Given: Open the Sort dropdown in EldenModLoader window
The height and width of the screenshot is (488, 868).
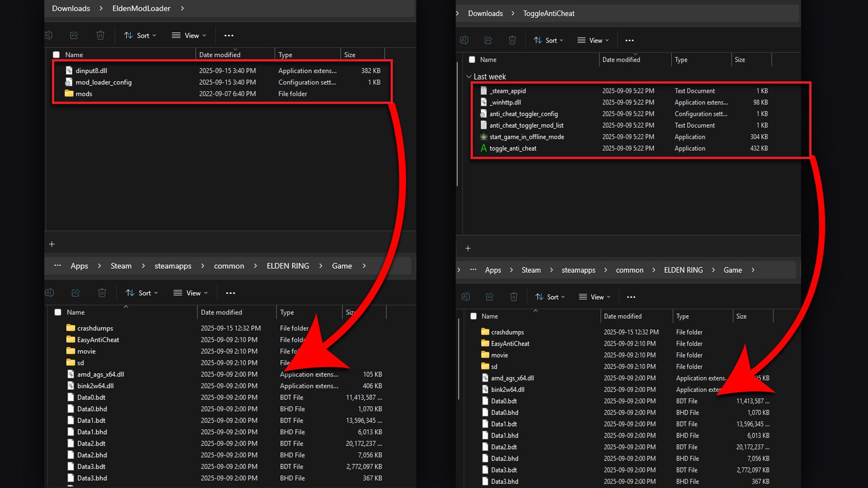Looking at the screenshot, I should [x=140, y=35].
